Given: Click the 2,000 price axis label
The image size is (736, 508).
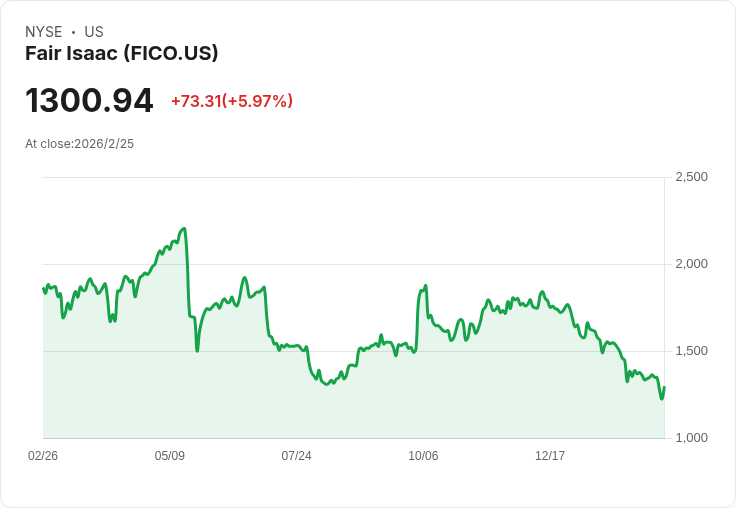Looking at the screenshot, I should pos(691,264).
